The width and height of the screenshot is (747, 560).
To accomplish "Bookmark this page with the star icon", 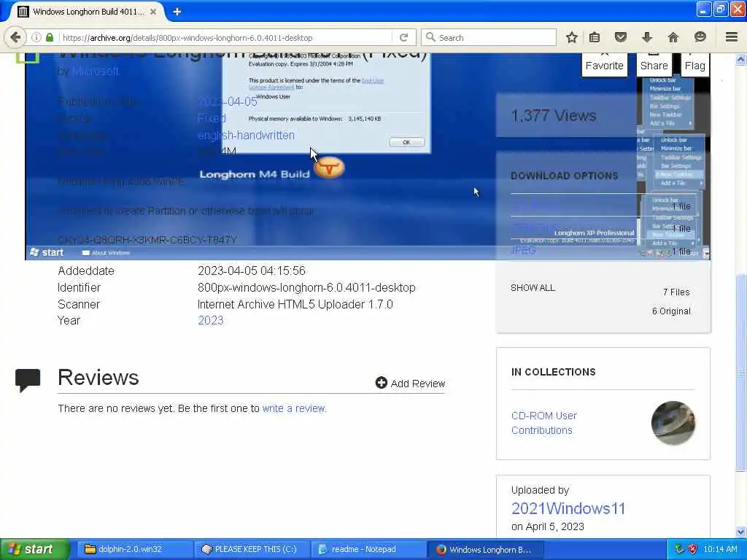I will (x=572, y=37).
